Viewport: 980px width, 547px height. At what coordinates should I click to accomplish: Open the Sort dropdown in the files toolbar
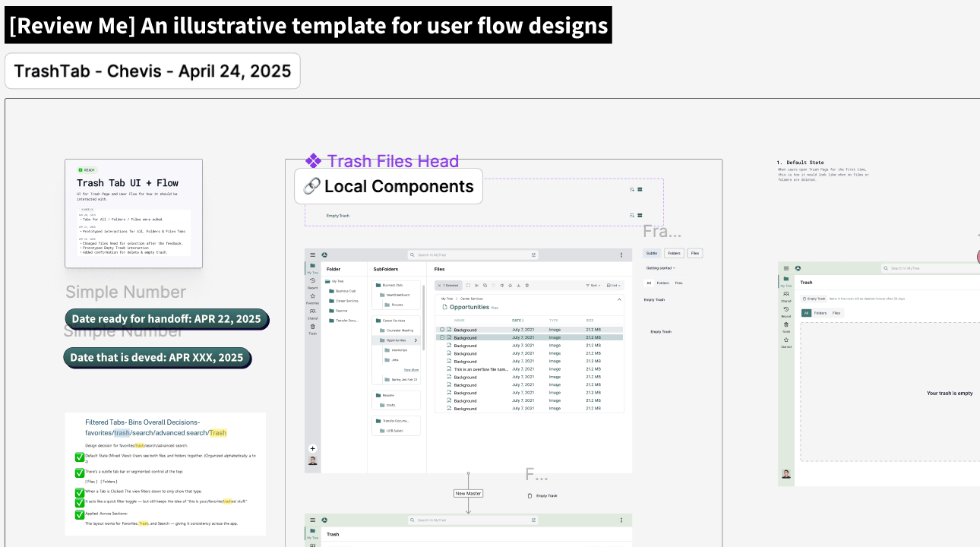click(593, 285)
